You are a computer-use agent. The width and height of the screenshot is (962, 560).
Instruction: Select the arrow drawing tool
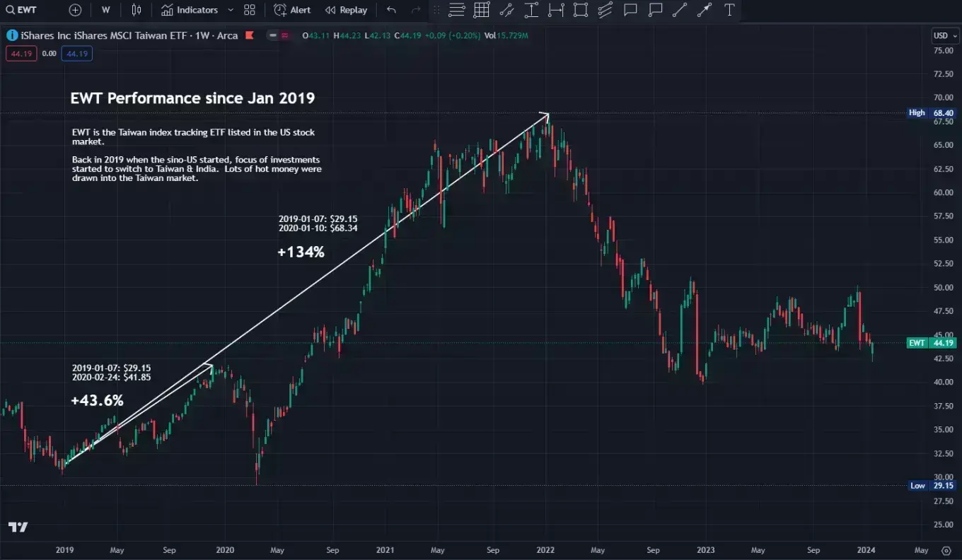click(705, 10)
